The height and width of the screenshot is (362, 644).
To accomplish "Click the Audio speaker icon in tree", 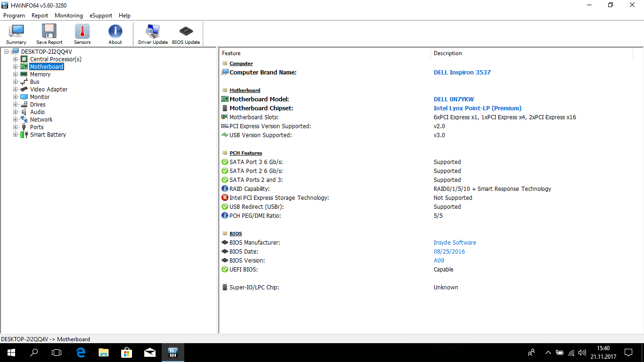I will tap(24, 112).
